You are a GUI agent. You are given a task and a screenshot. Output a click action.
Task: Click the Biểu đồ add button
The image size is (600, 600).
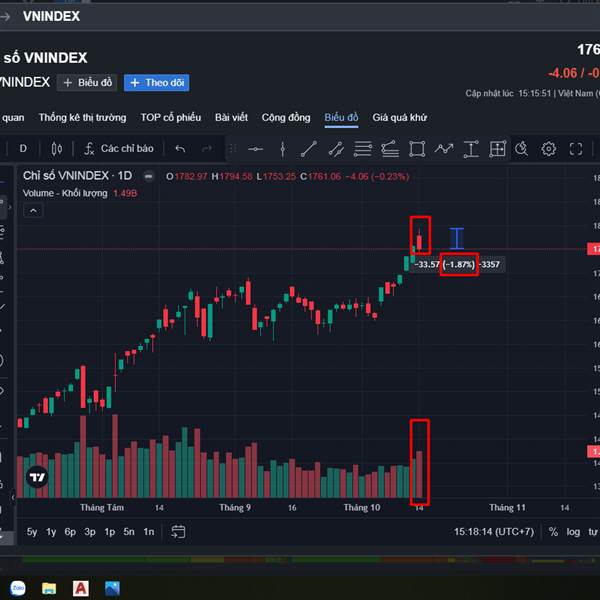pyautogui.click(x=88, y=83)
